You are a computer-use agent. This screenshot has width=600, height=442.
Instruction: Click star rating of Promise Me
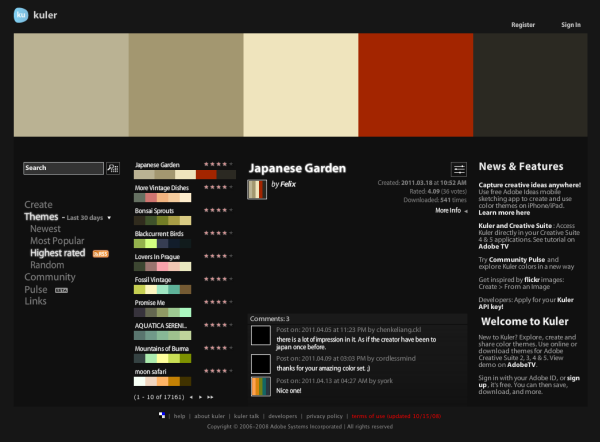pos(218,302)
